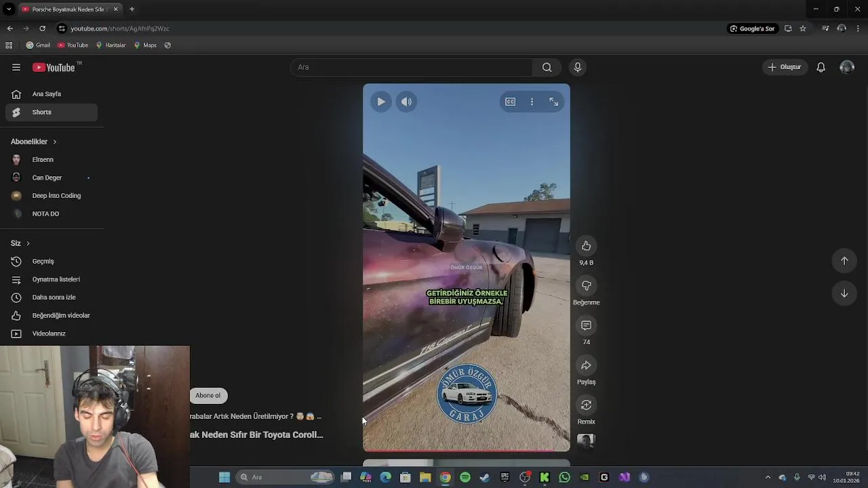868x488 pixels.
Task: Open the Gmail bookmark
Action: 38,45
